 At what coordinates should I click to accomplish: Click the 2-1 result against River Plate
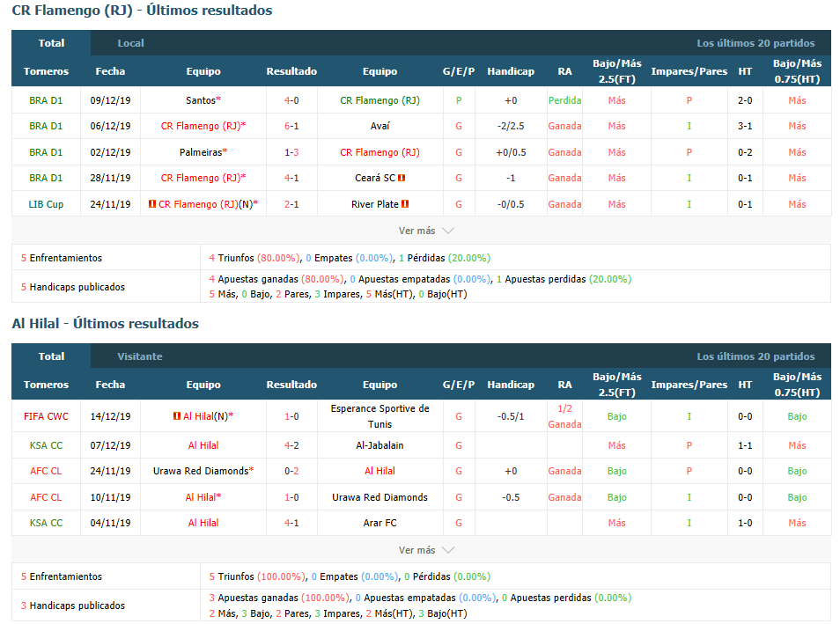tap(291, 204)
